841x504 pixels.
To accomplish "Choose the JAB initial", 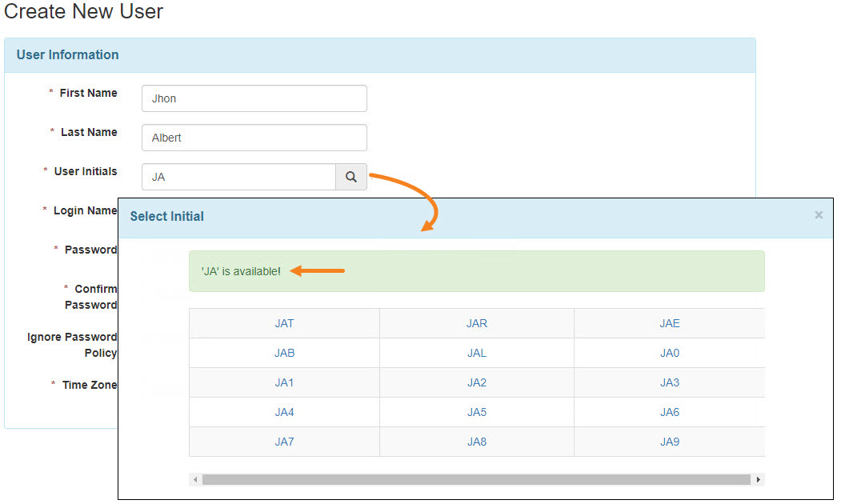I will coord(284,353).
